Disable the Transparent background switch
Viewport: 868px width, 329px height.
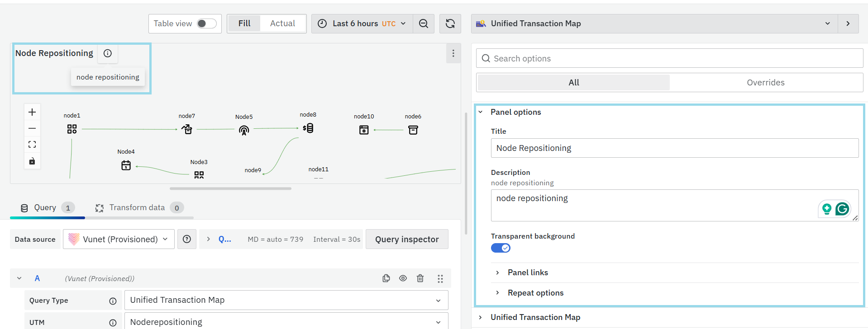pos(501,248)
